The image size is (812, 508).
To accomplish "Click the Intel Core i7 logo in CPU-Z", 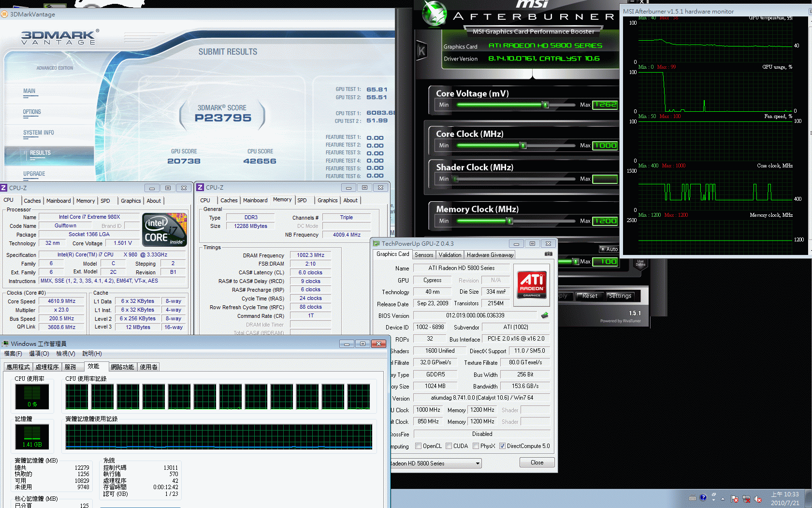I will click(x=165, y=230).
